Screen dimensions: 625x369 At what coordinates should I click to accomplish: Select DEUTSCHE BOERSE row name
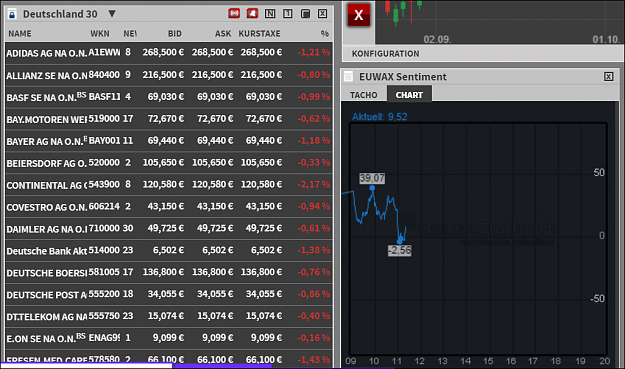tap(47, 273)
